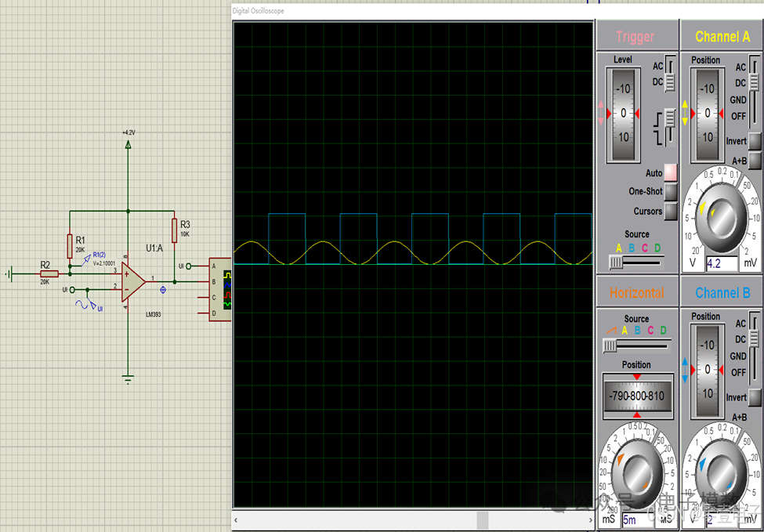
Task: Click the Channel A 4.2 value field
Action: pyautogui.click(x=721, y=263)
